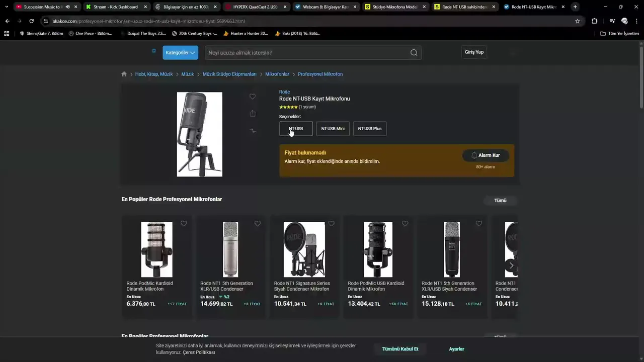
Task: Open the Baki (2018) 16. Bölüm bookmark
Action: [x=298, y=34]
